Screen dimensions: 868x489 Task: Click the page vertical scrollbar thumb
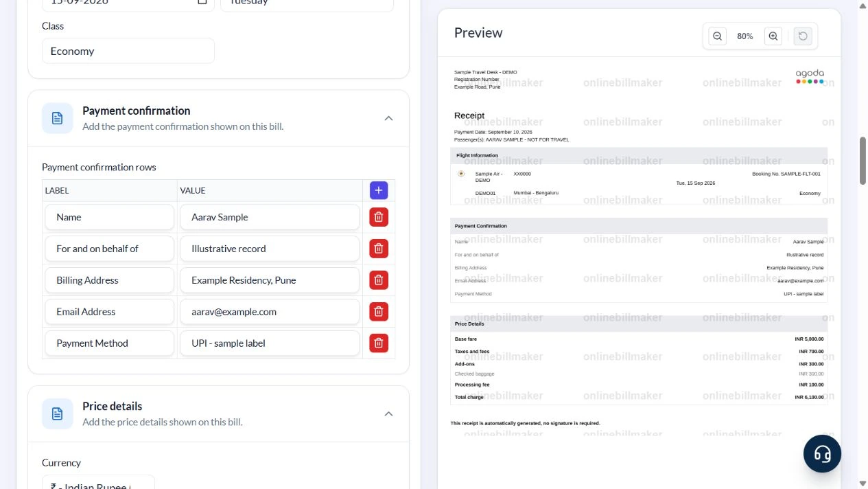coord(863,161)
